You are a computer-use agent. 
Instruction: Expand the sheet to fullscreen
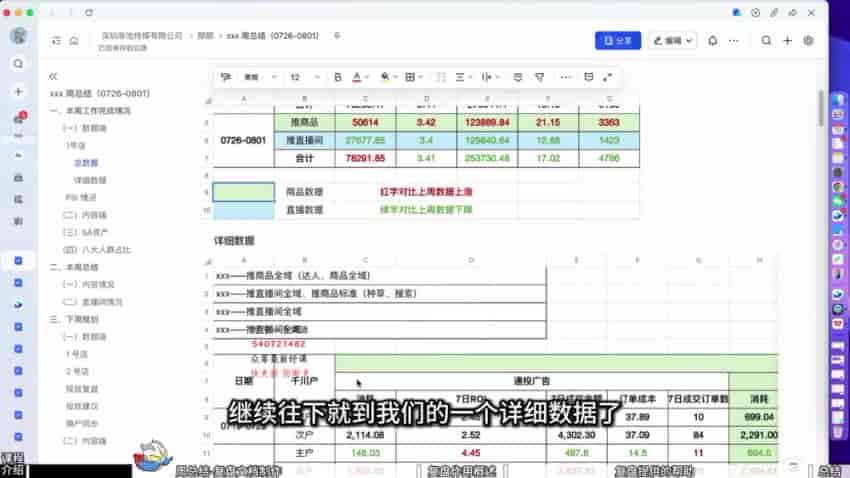[x=608, y=77]
